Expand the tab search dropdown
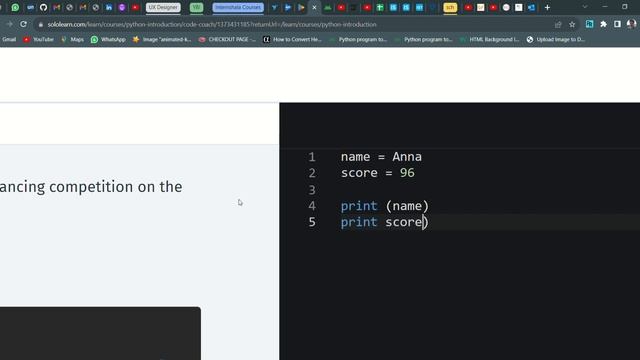The image size is (640, 360). click(x=585, y=7)
